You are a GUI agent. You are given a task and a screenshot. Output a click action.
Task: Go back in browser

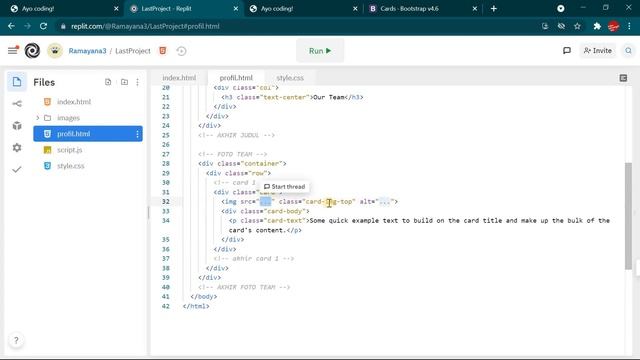pos(11,26)
